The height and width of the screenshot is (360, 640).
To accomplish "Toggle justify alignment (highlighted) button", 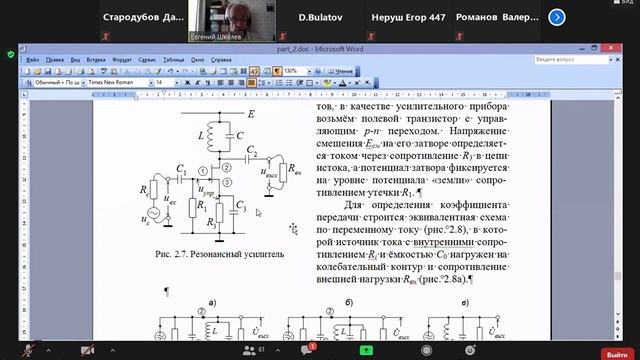I will [x=251, y=82].
